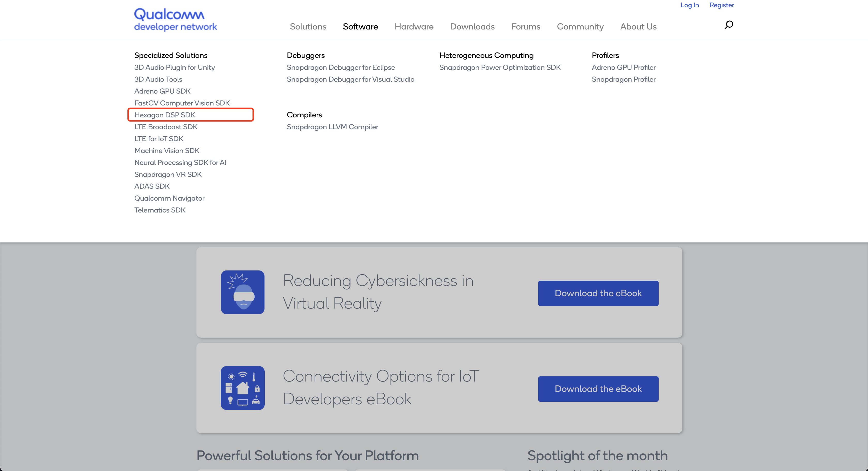Go to Forums in navigation

click(526, 27)
